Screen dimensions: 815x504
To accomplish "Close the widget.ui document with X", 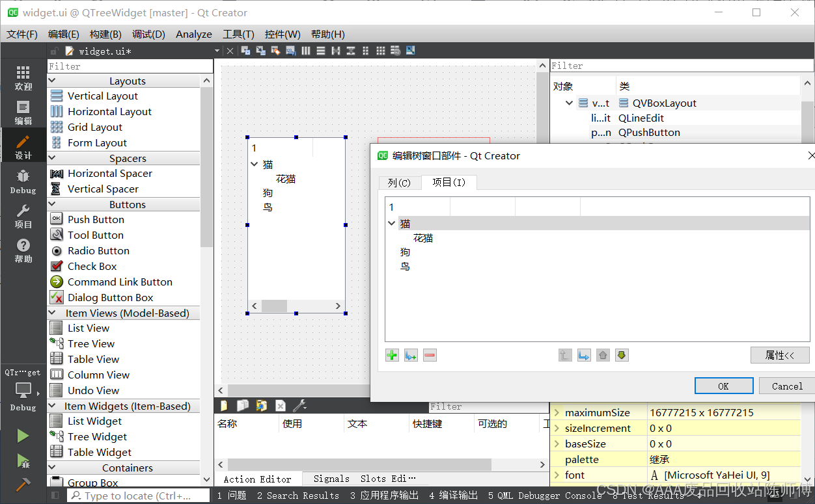I will click(x=230, y=51).
